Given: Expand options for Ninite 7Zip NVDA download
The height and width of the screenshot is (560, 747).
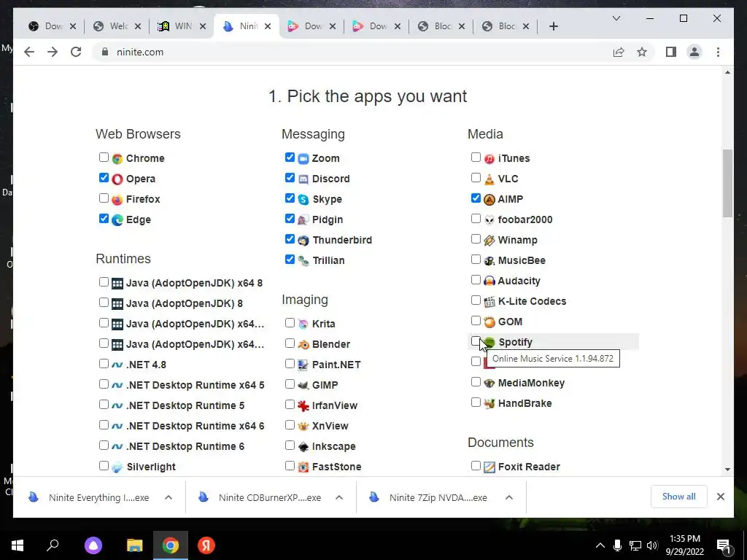Looking at the screenshot, I should coord(508,497).
